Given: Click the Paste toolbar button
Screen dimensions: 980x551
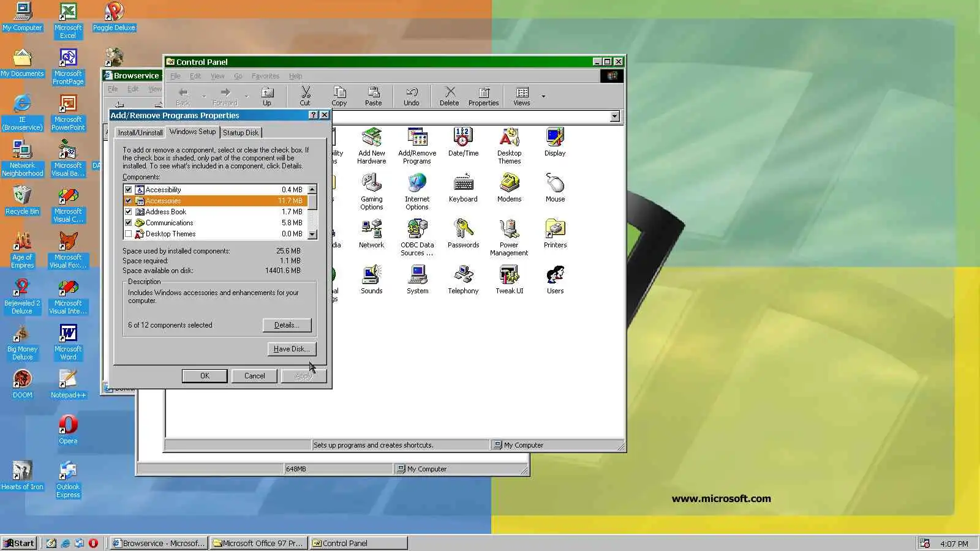Looking at the screenshot, I should 373,96.
